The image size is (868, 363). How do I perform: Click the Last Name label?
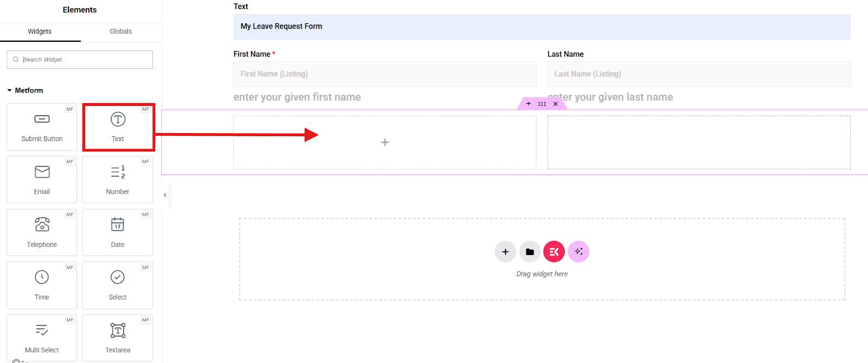[x=565, y=54]
